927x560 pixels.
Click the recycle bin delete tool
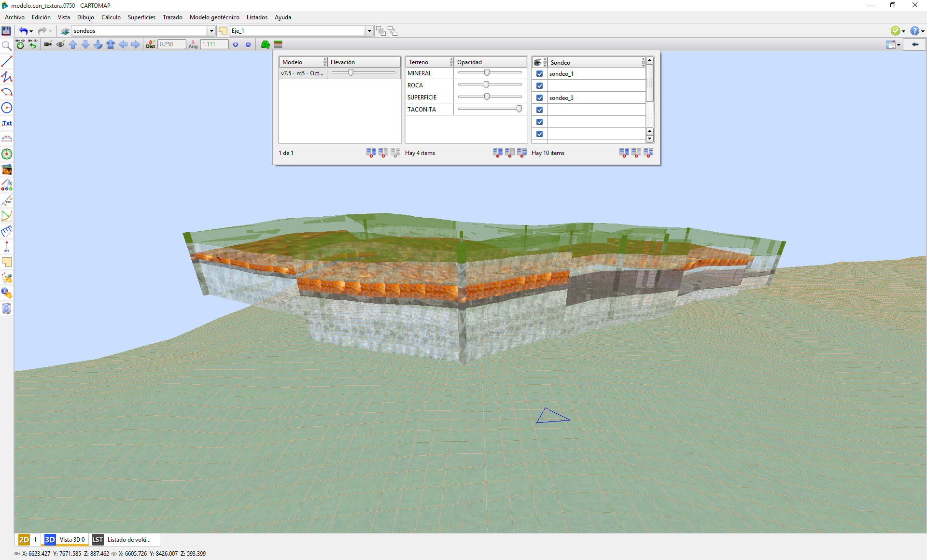7,308
